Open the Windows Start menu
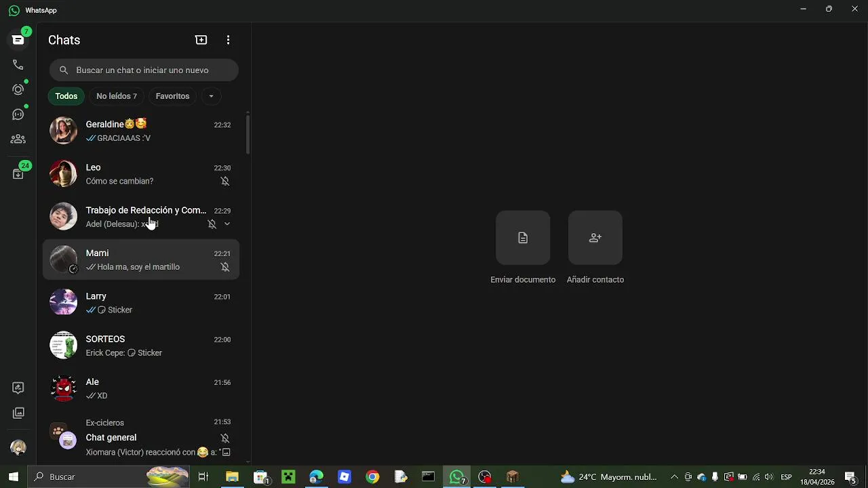868x488 pixels. (x=14, y=476)
